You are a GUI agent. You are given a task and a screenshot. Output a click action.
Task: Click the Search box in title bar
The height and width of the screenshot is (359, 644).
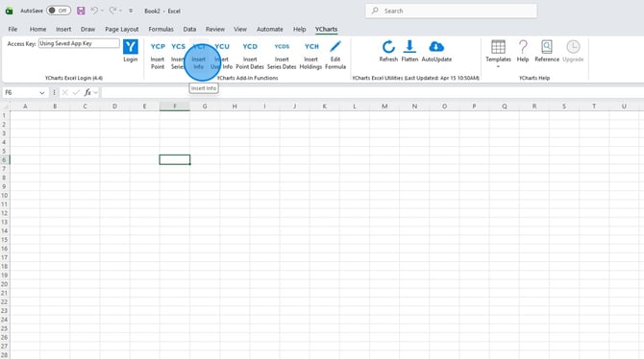[451, 12]
